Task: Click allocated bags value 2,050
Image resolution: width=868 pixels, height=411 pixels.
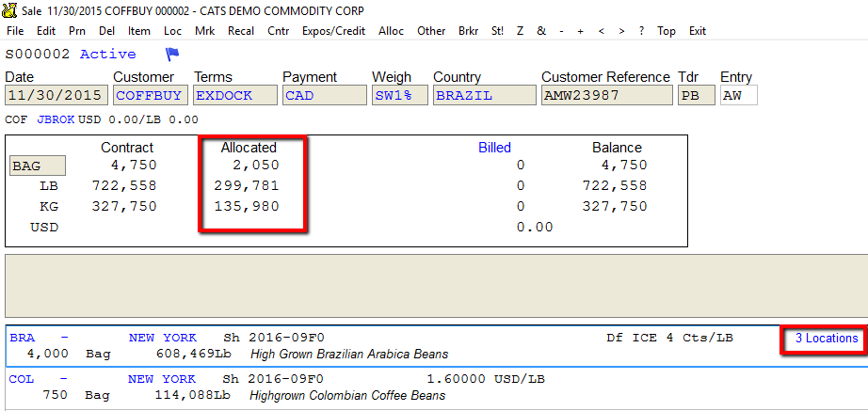Action: [256, 165]
